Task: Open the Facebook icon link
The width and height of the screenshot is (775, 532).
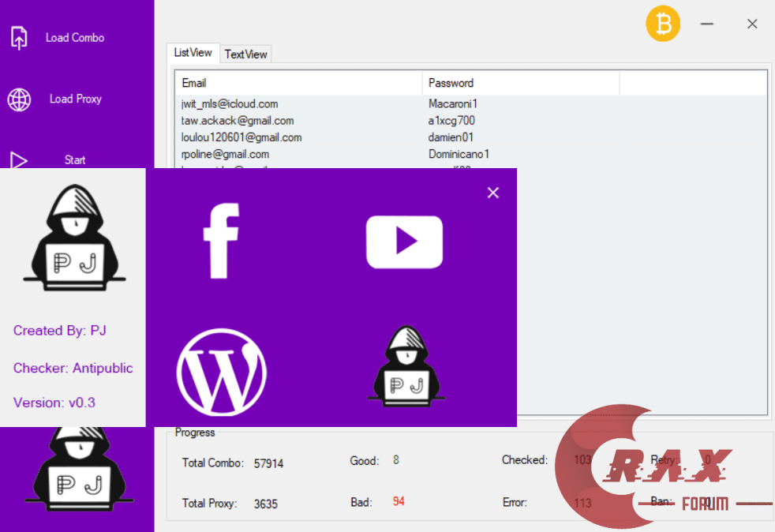Action: [x=222, y=241]
